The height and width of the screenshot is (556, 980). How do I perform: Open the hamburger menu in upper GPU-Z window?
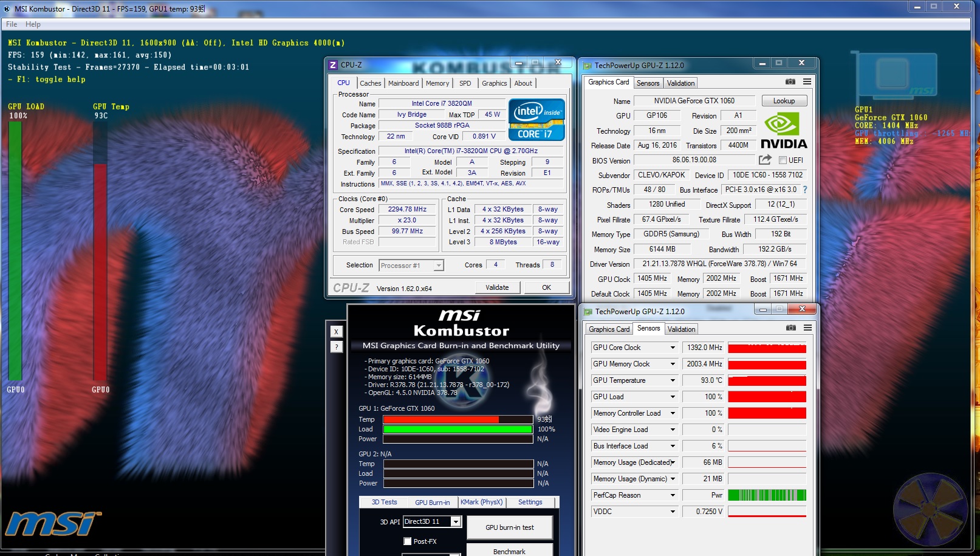click(807, 81)
